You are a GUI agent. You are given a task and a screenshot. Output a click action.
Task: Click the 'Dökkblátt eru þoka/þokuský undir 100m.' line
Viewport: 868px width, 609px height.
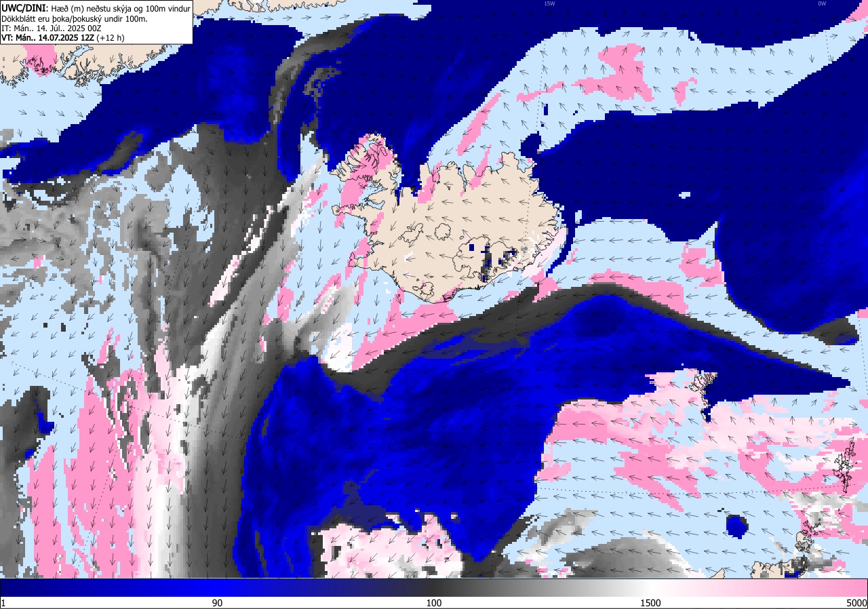coord(75,18)
